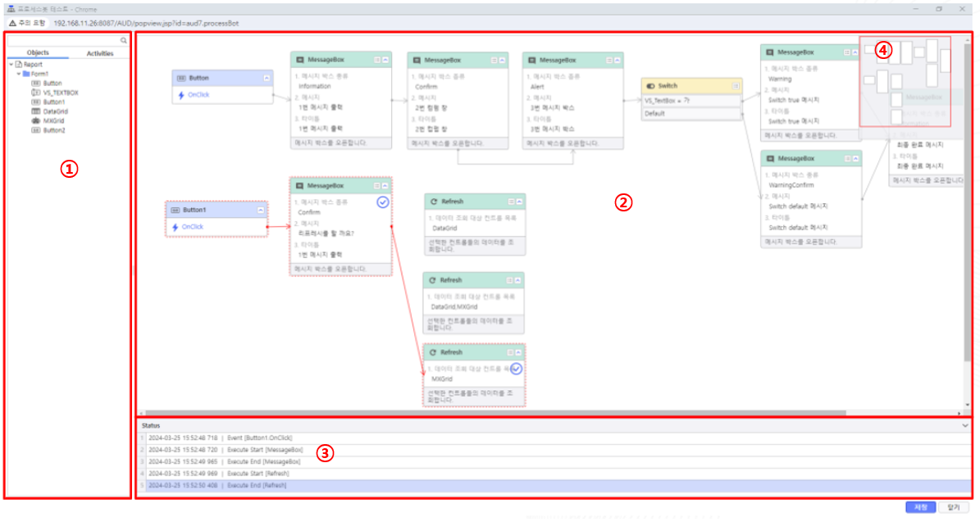Click check mark circle on MXGrid Refresh node
980x522 pixels.
click(x=517, y=369)
